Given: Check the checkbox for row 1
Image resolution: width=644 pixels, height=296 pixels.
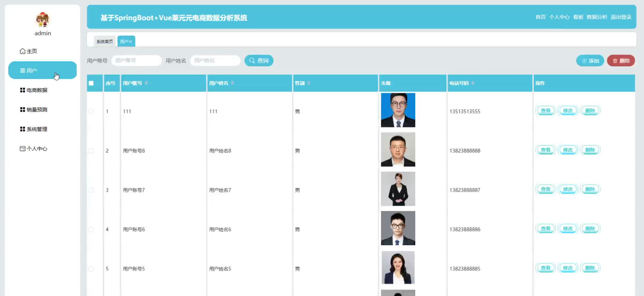Looking at the screenshot, I should (91, 111).
